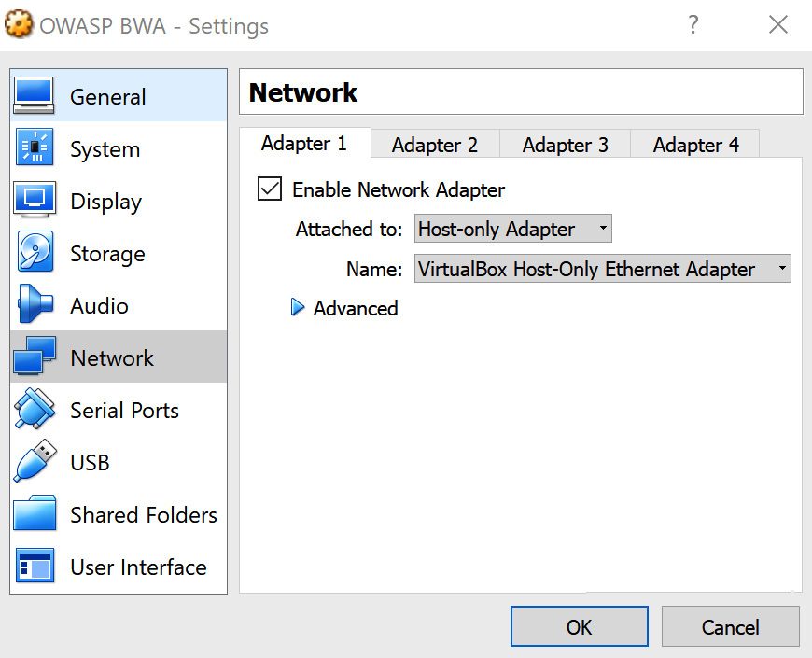Click the Network monitors icon
The width and height of the screenshot is (812, 658).
click(x=35, y=357)
